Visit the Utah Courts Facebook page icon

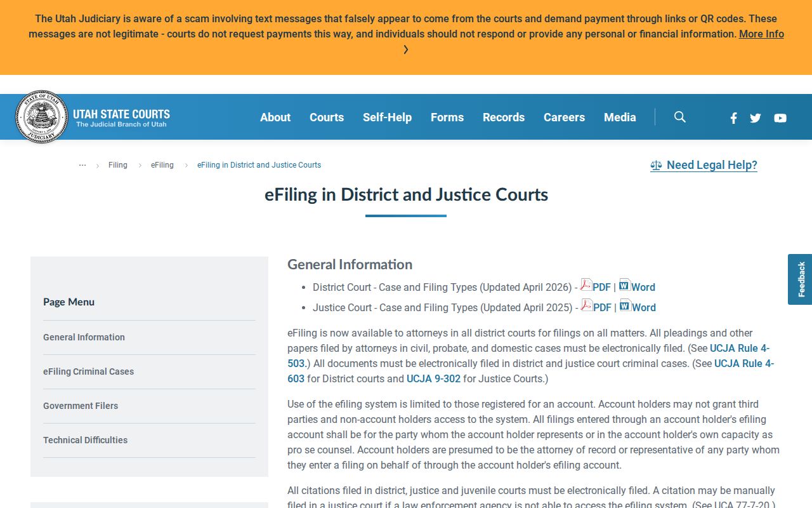click(x=733, y=117)
